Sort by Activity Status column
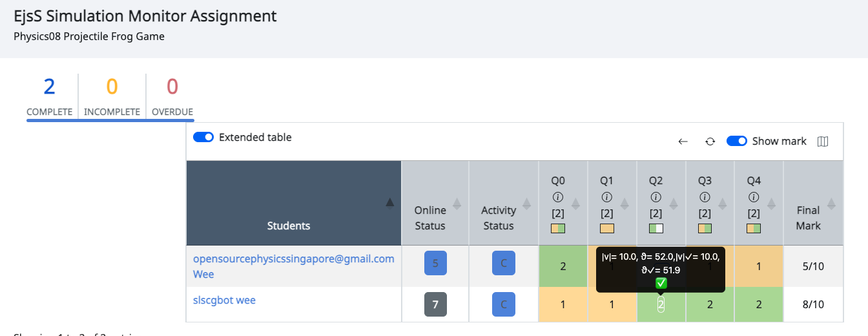Screen dimensions: 868x336 [x=526, y=204]
